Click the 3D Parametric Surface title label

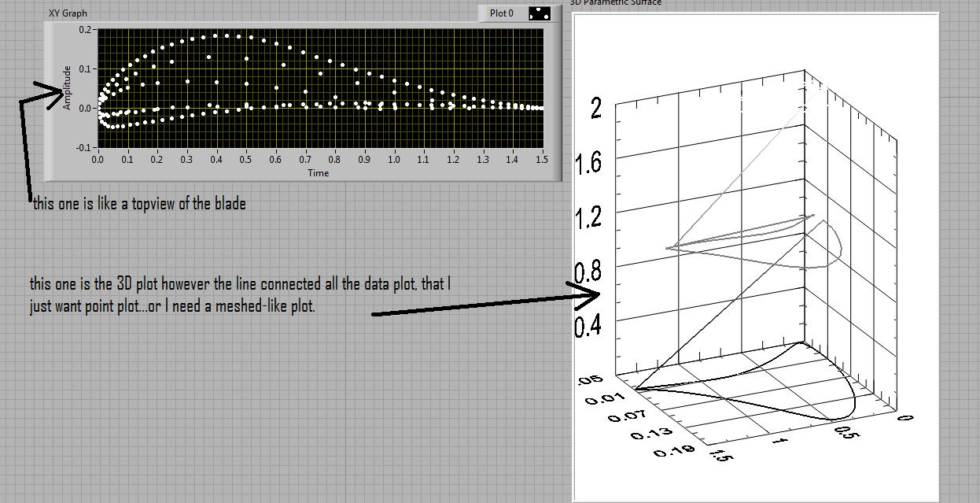616,2
